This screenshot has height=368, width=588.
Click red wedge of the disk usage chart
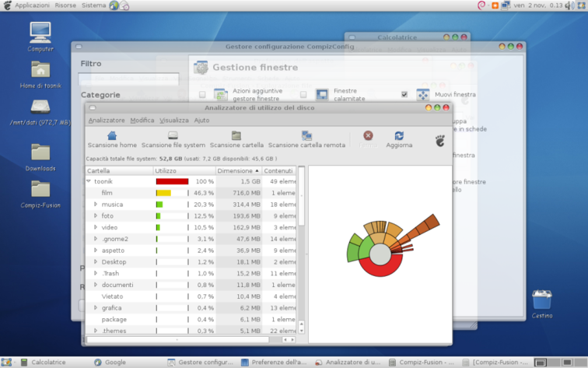[380, 268]
